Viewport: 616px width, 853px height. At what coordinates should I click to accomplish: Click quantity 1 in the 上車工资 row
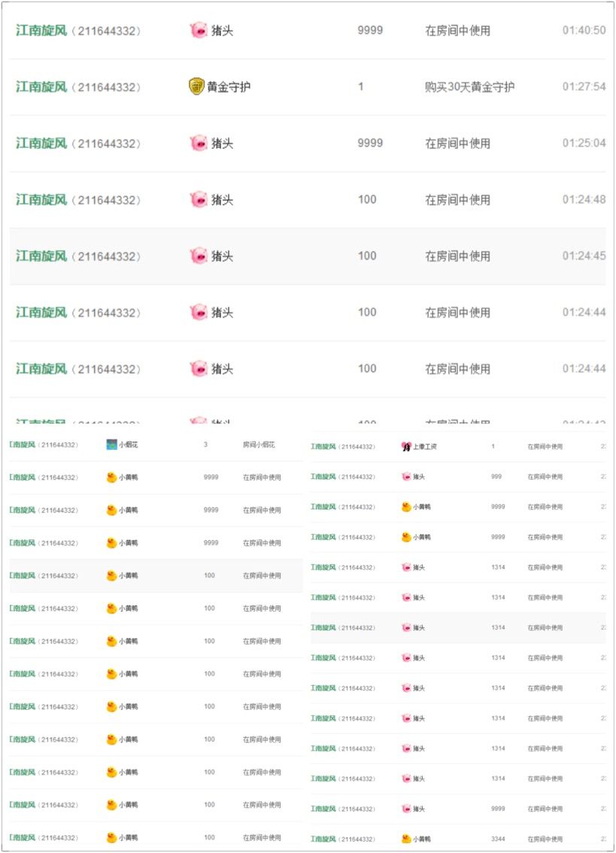[x=493, y=447]
